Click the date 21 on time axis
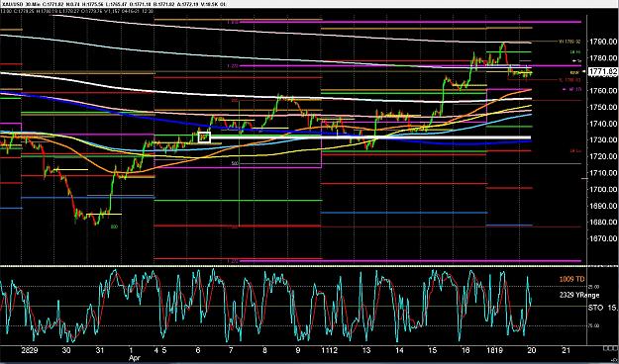 click(x=566, y=350)
